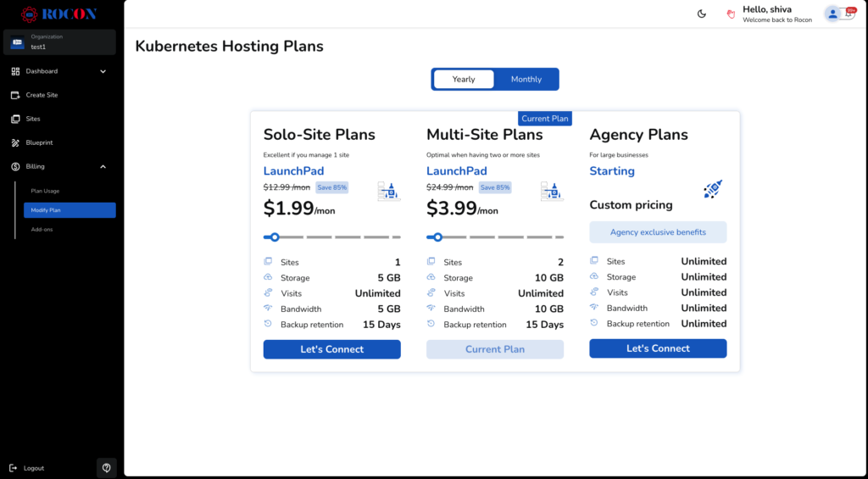
Task: Click Let's Connect under Agency Plans
Action: click(x=658, y=348)
